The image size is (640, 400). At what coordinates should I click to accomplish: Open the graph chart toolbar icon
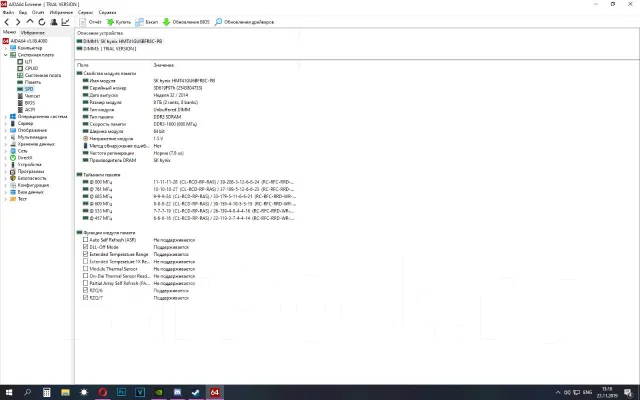[65, 22]
